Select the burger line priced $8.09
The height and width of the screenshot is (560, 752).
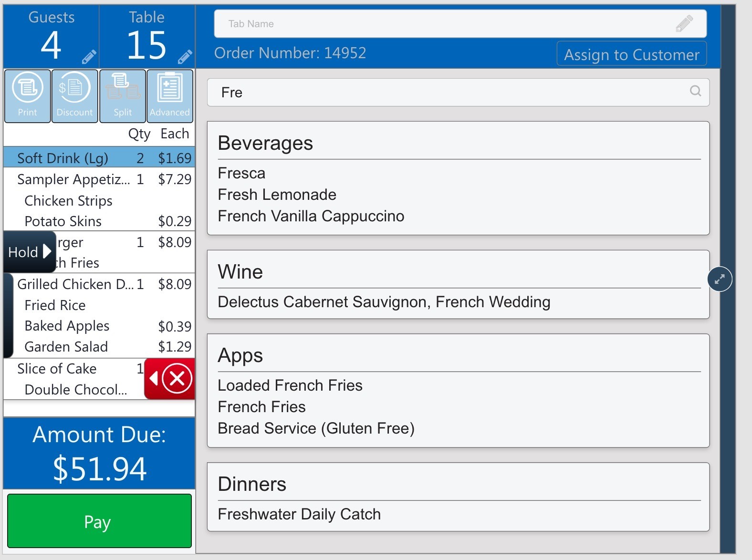(x=125, y=242)
